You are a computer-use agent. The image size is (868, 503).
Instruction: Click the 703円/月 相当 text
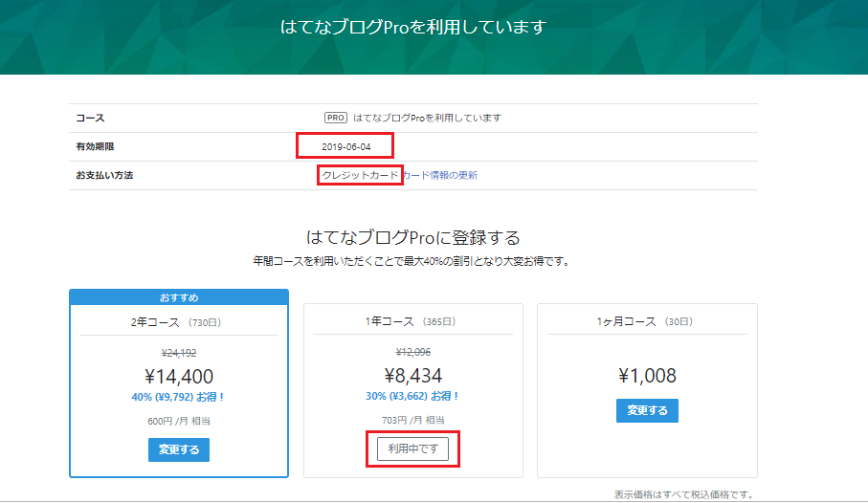click(x=413, y=420)
